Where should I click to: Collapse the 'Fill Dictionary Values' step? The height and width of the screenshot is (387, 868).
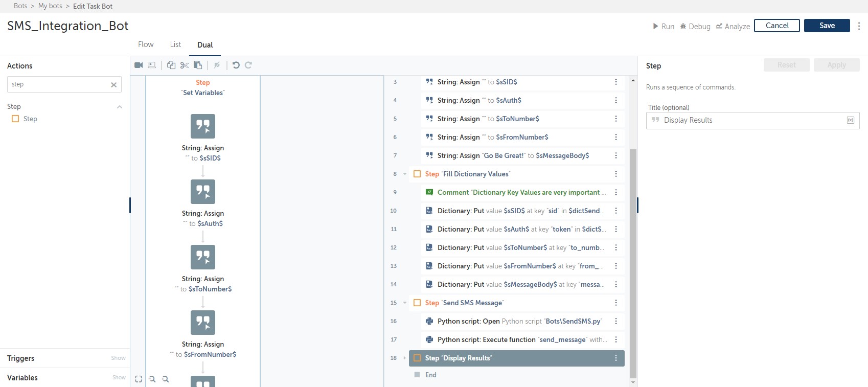pos(405,174)
